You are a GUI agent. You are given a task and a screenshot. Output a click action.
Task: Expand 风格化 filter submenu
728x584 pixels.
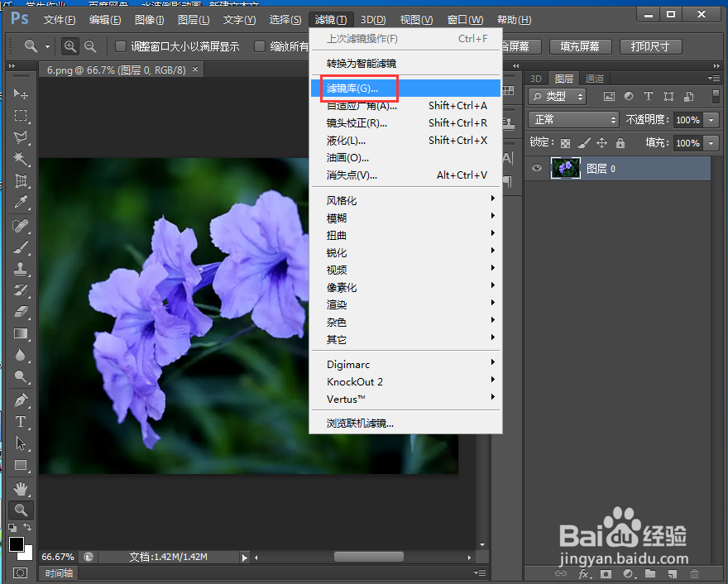(405, 200)
